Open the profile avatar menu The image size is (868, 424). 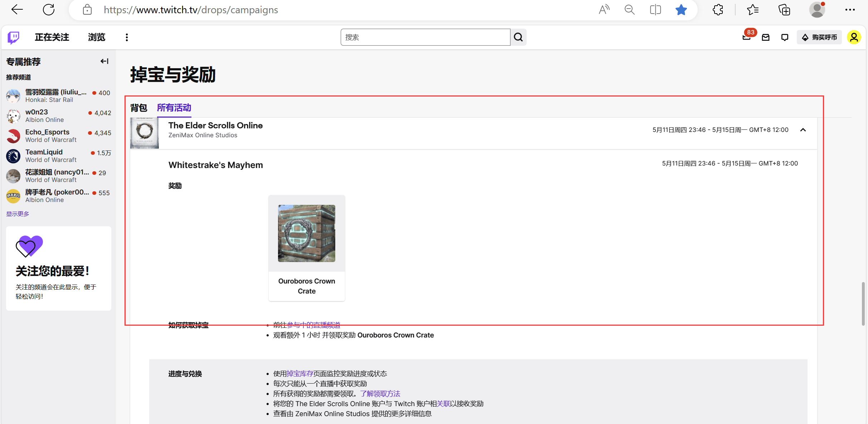coord(854,37)
